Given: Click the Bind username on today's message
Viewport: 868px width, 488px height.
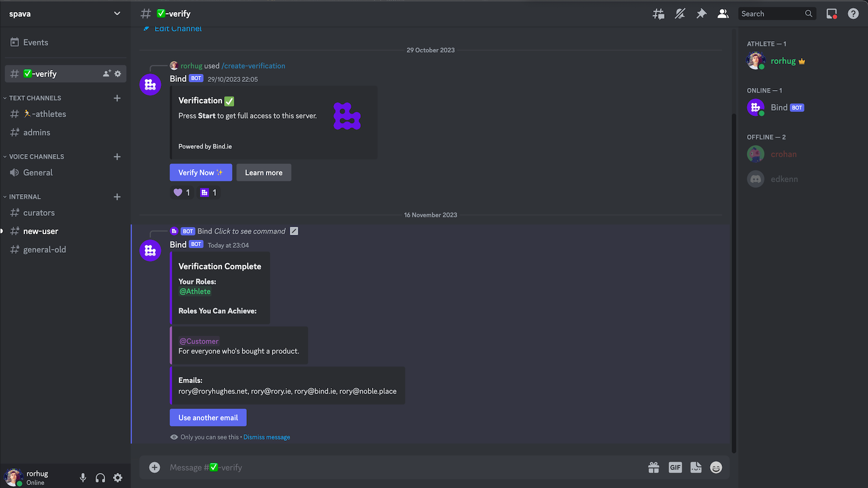Looking at the screenshot, I should (x=178, y=245).
